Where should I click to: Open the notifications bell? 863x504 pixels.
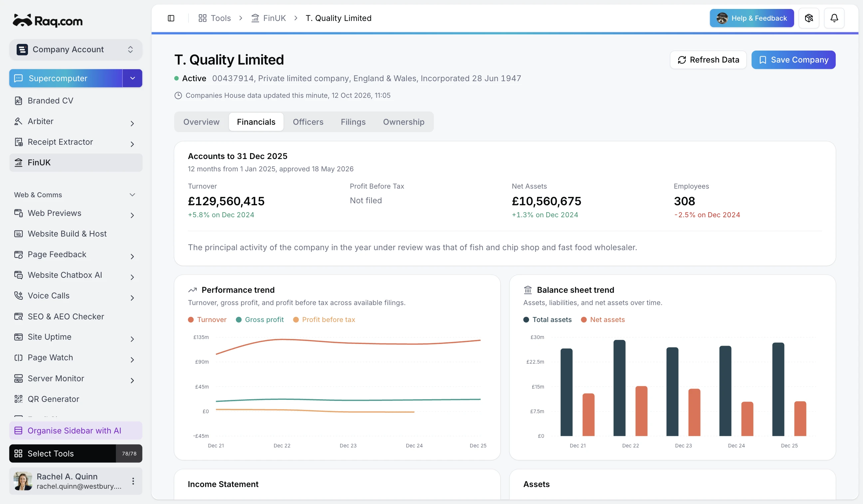click(x=834, y=18)
